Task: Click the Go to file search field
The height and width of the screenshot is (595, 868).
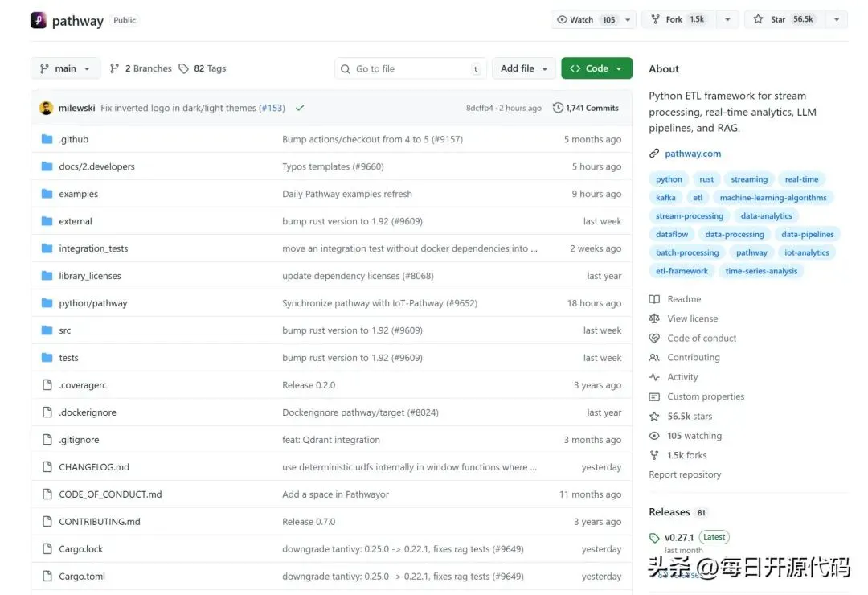Action: click(410, 68)
